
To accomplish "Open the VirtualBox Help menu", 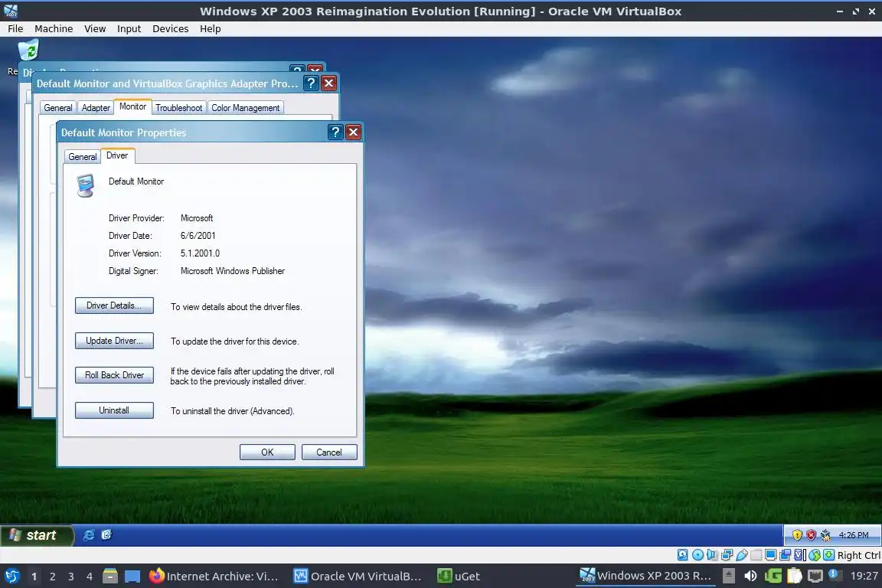I will point(210,28).
